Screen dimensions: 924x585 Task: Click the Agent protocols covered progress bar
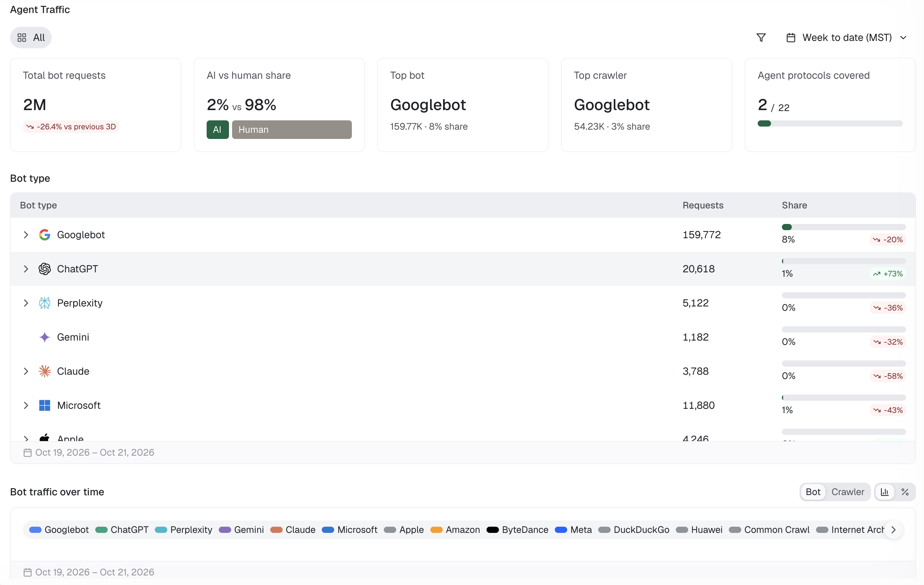[830, 123]
